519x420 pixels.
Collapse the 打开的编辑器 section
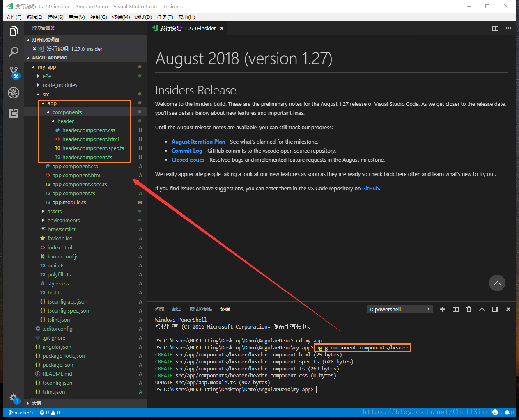(x=85, y=40)
